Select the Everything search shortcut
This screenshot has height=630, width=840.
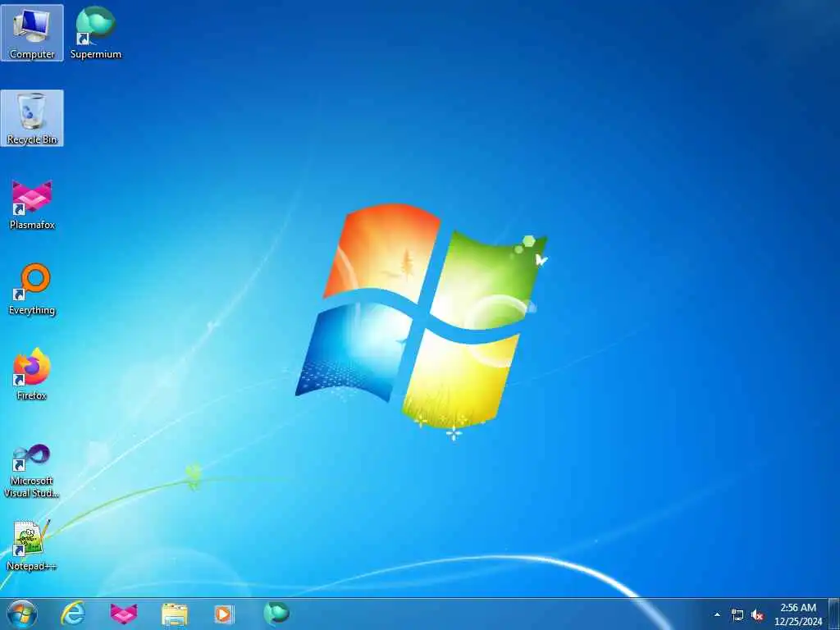pos(32,290)
